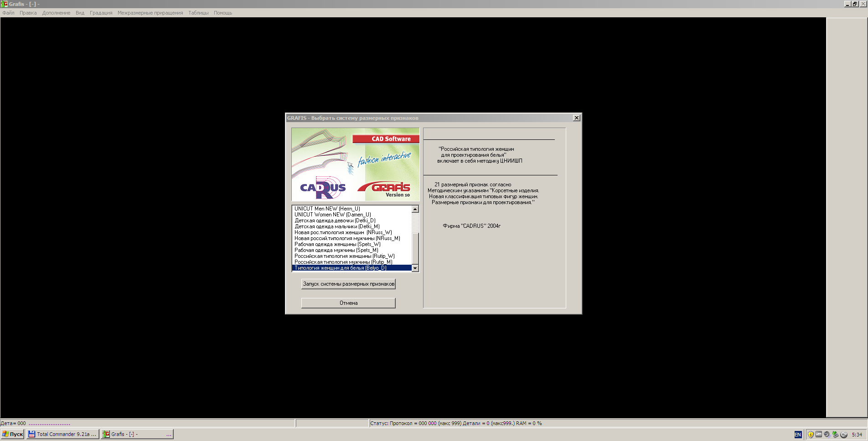The width and height of the screenshot is (868, 441).
Task: Click the Дета= 000 status bar field
Action: click(147, 423)
